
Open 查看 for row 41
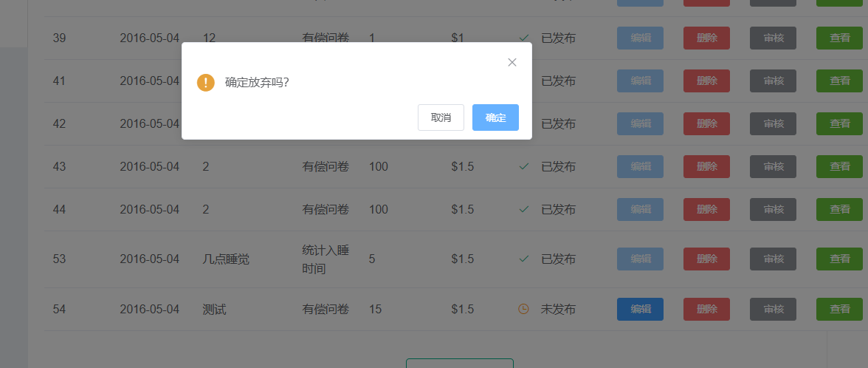pos(839,81)
